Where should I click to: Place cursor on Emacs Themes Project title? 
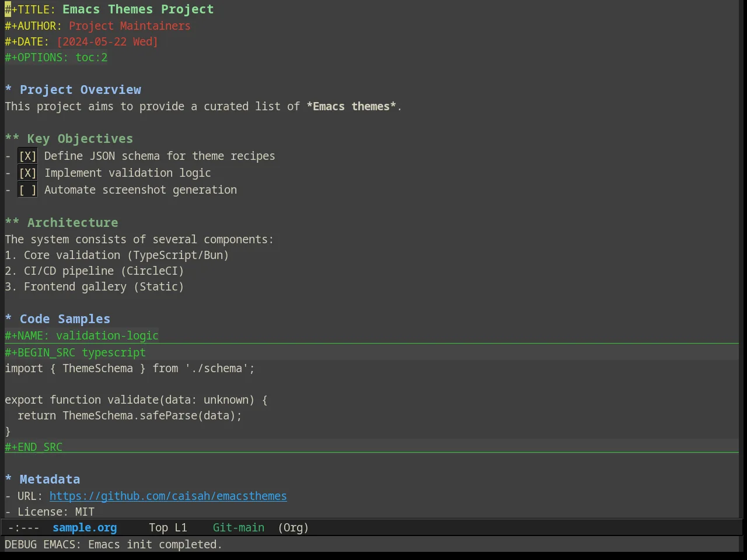click(x=138, y=9)
